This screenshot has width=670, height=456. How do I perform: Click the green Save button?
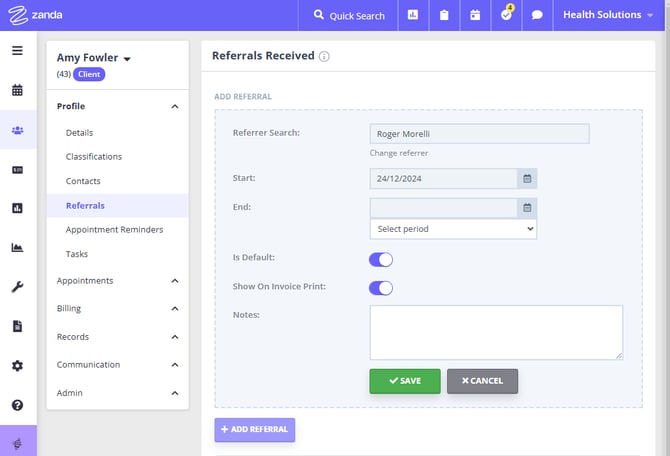(x=405, y=381)
